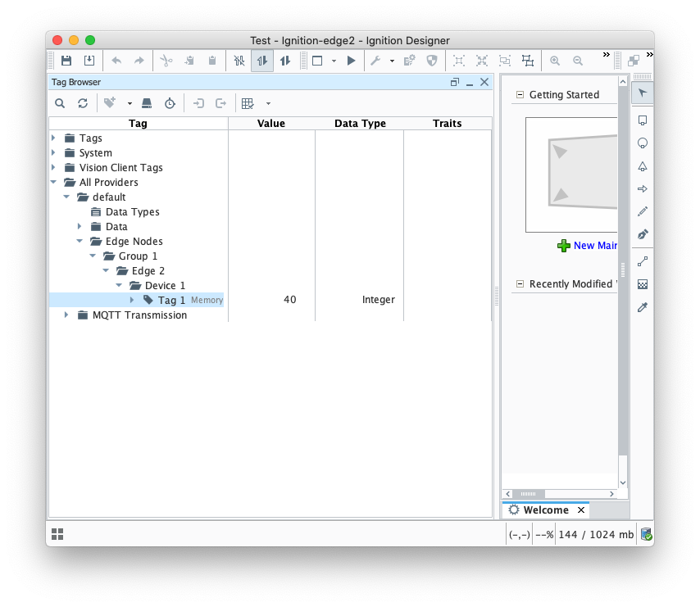This screenshot has width=700, height=607.
Task: Refresh the Tag Browser
Action: pyautogui.click(x=83, y=103)
